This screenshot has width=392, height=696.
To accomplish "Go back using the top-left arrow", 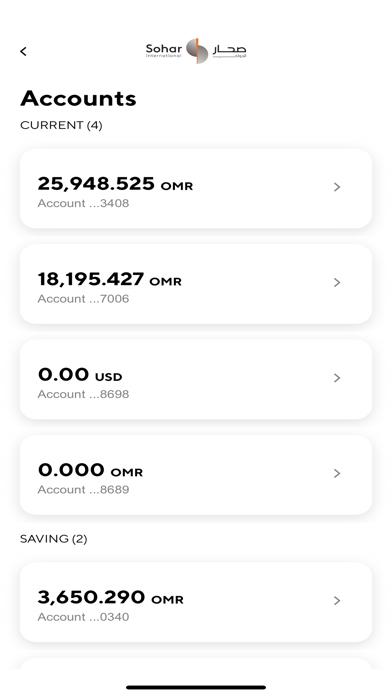I will point(24,51).
